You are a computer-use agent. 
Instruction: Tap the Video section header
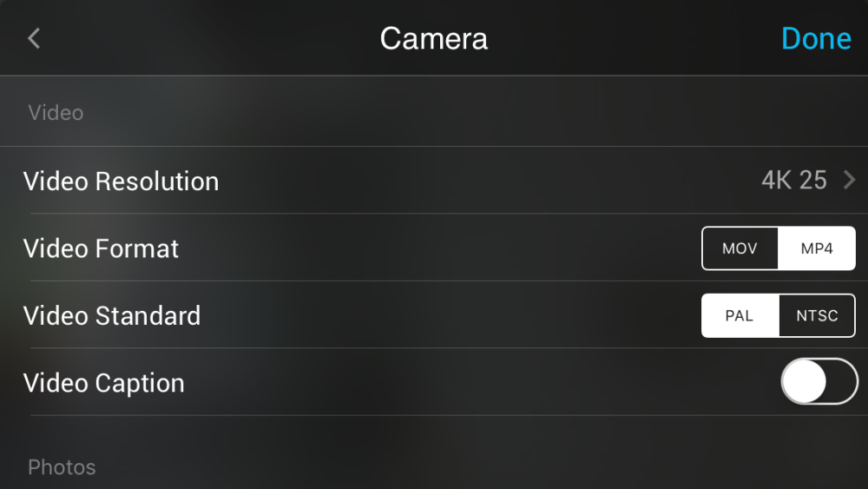56,112
